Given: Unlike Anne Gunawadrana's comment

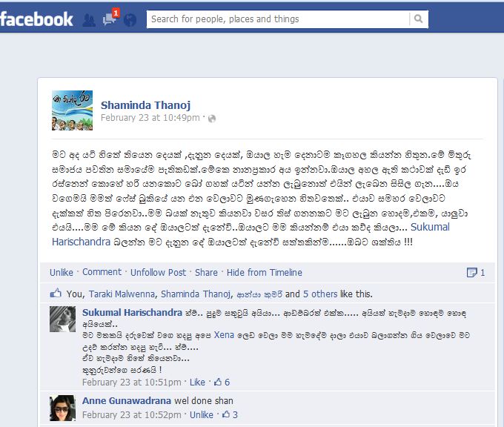Looking at the screenshot, I should click(202, 415).
